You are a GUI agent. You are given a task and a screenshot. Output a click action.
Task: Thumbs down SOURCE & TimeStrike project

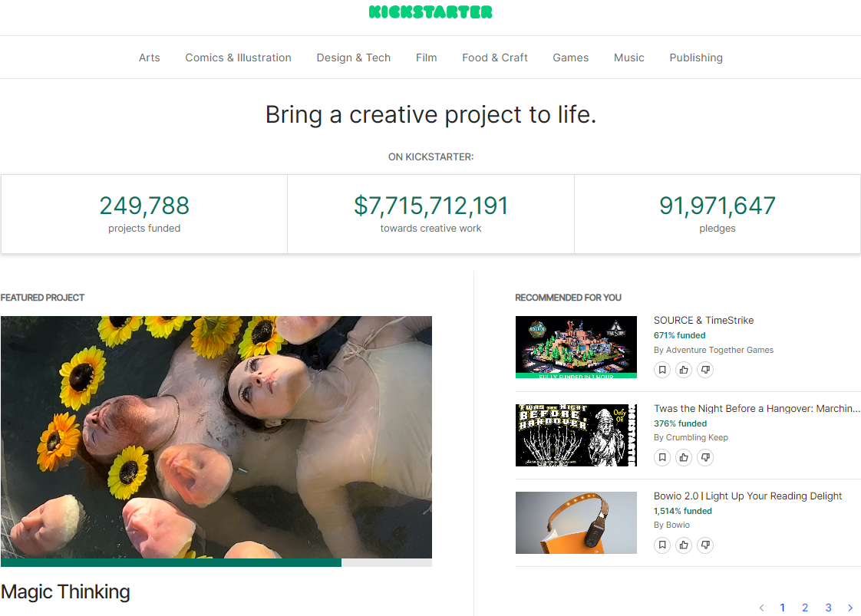click(705, 370)
